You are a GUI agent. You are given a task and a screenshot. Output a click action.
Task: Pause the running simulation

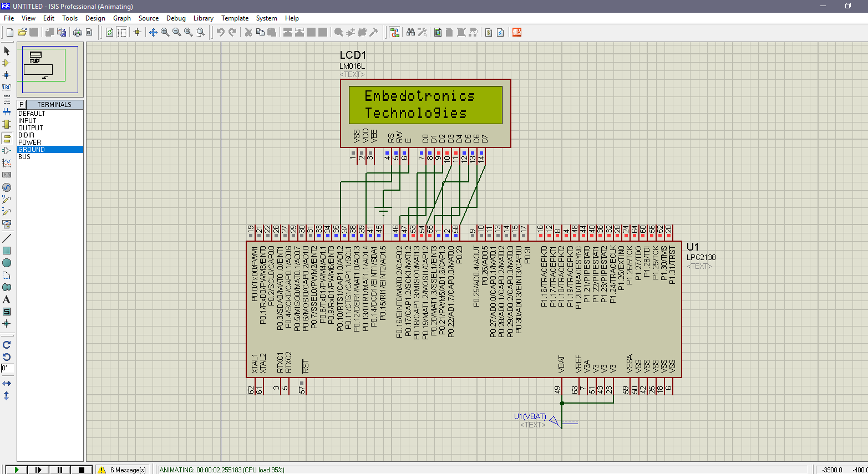tap(59, 470)
